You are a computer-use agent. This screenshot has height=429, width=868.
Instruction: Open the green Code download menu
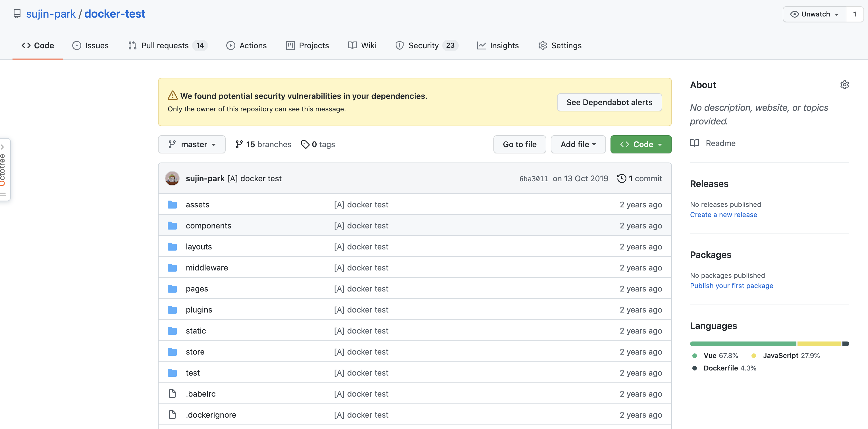(x=641, y=144)
